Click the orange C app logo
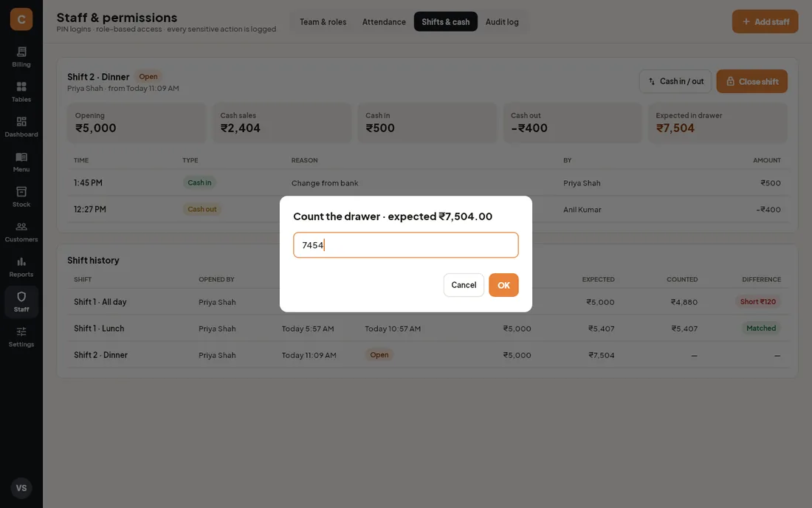 pos(21,19)
